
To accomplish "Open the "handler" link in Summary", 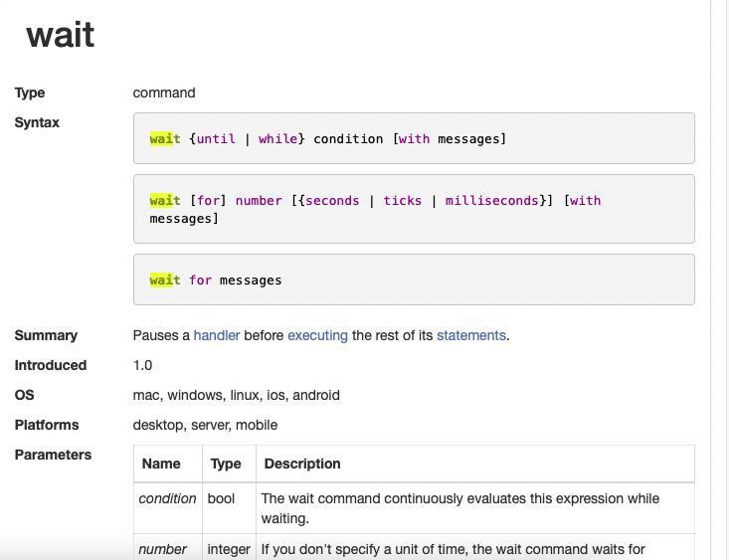I will pos(216,335).
